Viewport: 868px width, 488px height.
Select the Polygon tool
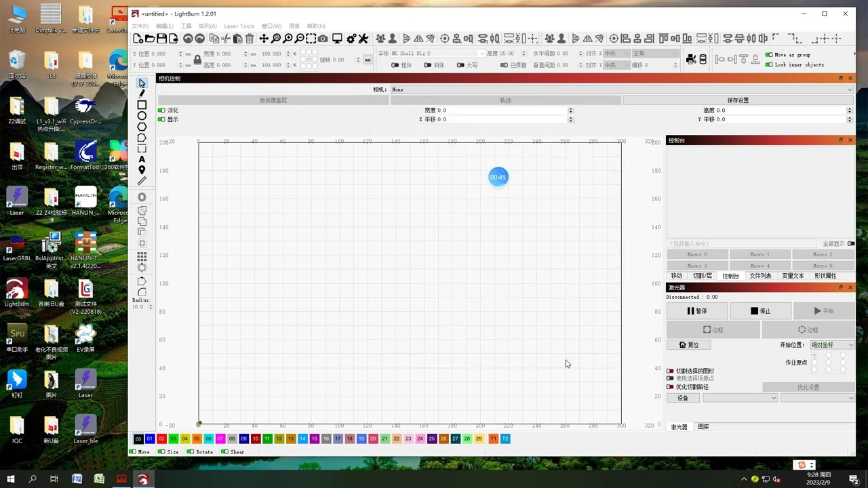click(142, 127)
